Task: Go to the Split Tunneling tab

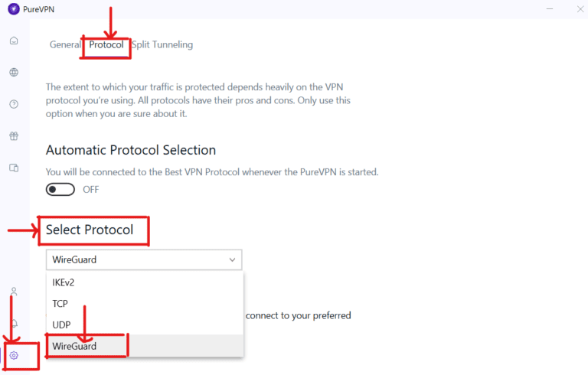Action: [x=162, y=44]
